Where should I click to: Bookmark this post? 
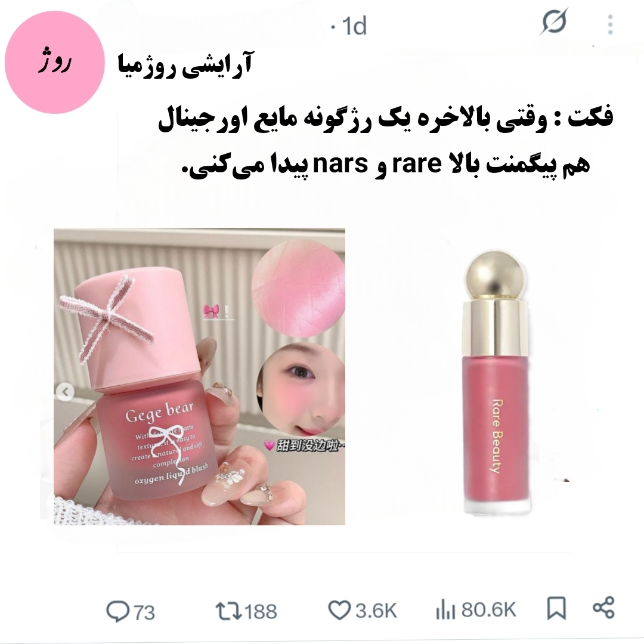(556, 608)
